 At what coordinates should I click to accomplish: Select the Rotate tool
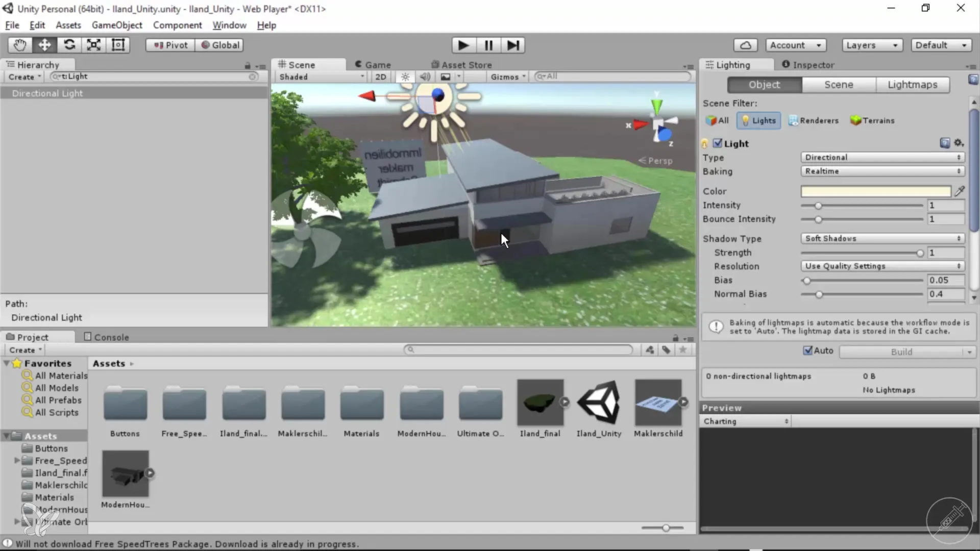click(x=69, y=45)
